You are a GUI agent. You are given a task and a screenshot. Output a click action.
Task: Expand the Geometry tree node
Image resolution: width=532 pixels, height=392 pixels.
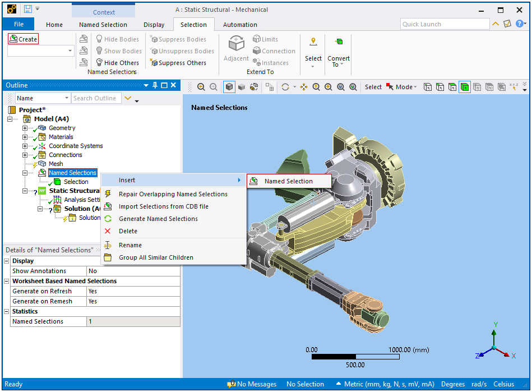pyautogui.click(x=25, y=128)
